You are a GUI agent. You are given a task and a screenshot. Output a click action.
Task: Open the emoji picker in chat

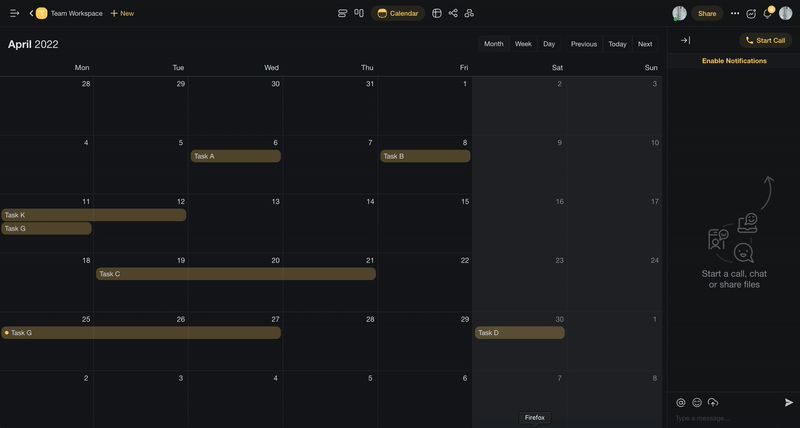pyautogui.click(x=697, y=402)
